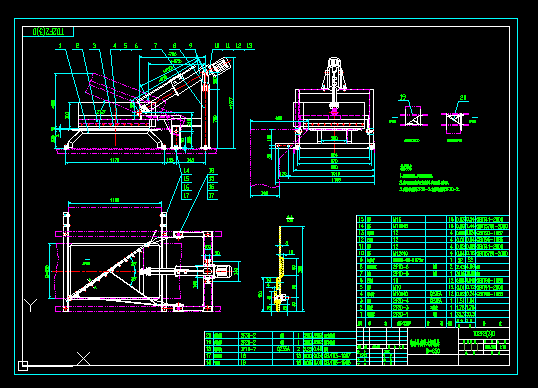Select the 1170 dimension below side view

coord(114,160)
